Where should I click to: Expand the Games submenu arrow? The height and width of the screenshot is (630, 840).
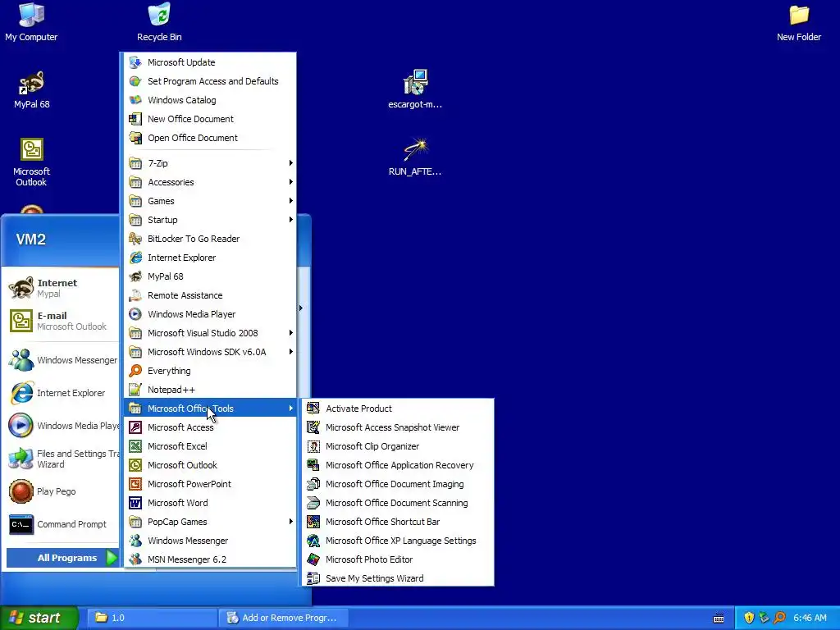291,201
